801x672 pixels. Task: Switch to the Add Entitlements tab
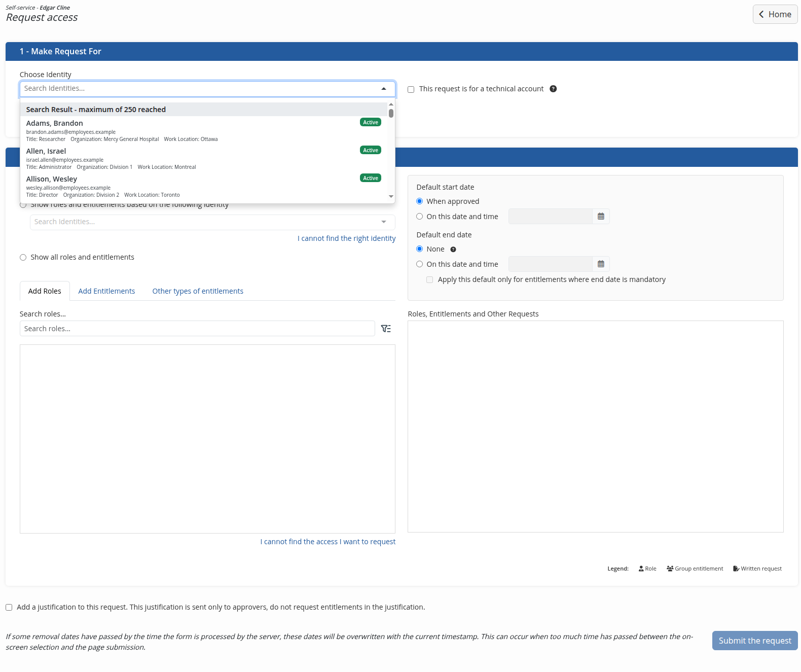pos(106,291)
